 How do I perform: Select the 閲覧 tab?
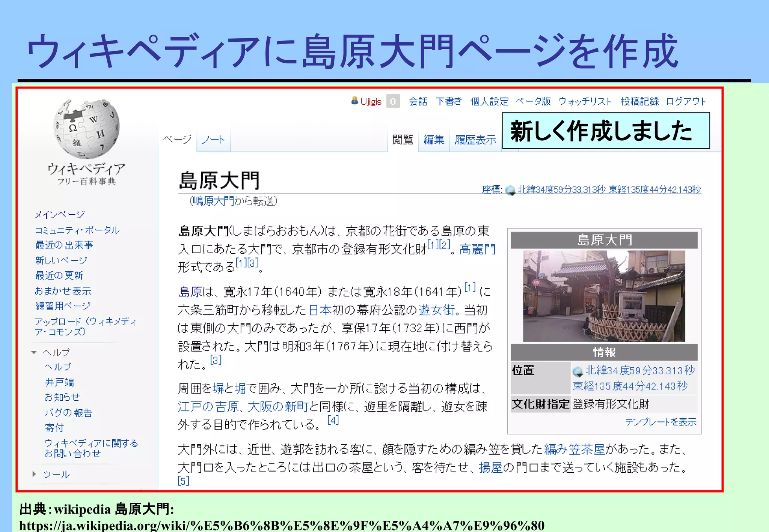(x=403, y=140)
